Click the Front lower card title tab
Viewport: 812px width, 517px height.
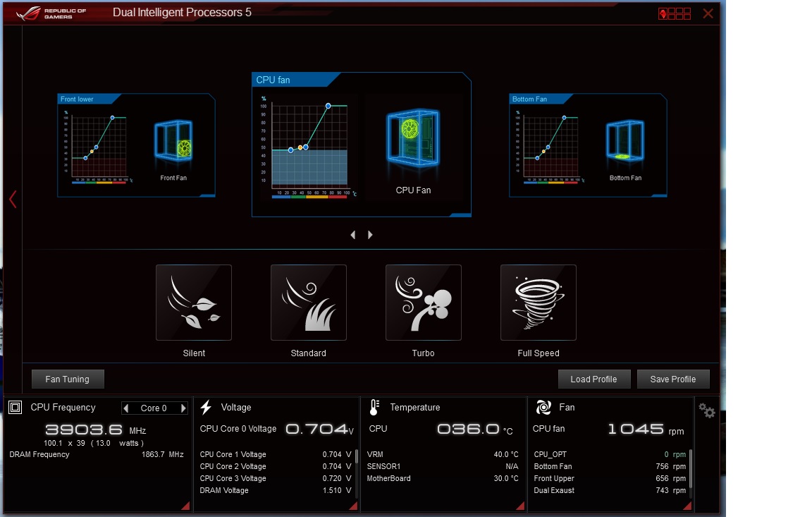pyautogui.click(x=85, y=99)
